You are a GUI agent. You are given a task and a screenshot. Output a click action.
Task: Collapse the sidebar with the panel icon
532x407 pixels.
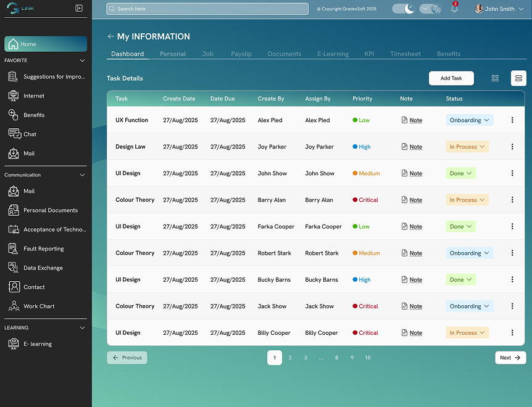pos(79,8)
